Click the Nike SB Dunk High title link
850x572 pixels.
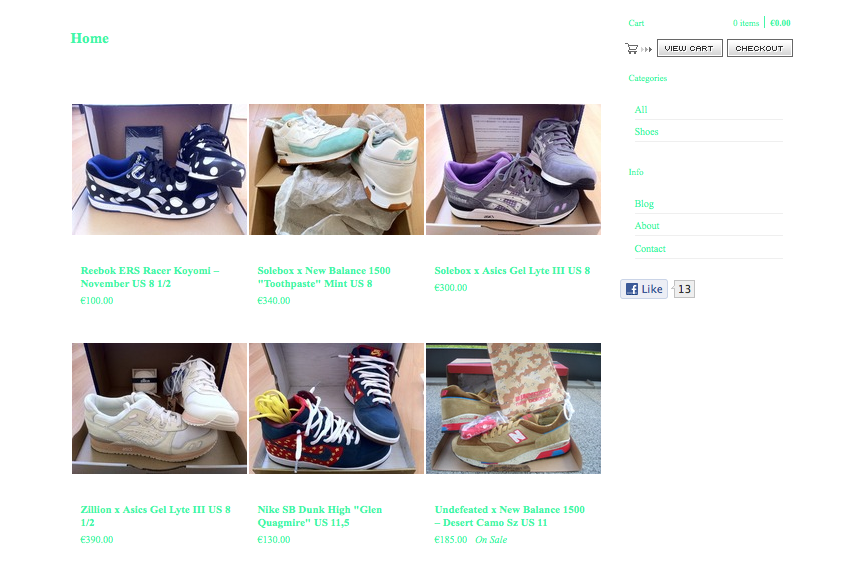point(320,516)
